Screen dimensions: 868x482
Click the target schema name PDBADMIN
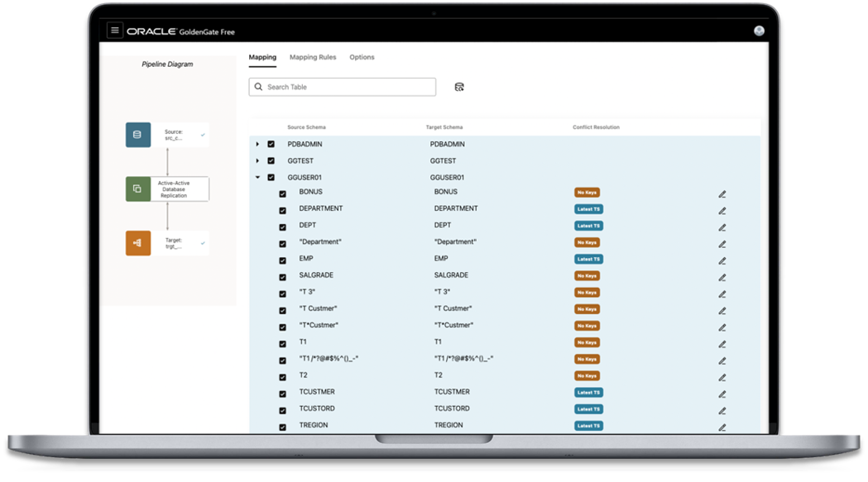(x=448, y=144)
